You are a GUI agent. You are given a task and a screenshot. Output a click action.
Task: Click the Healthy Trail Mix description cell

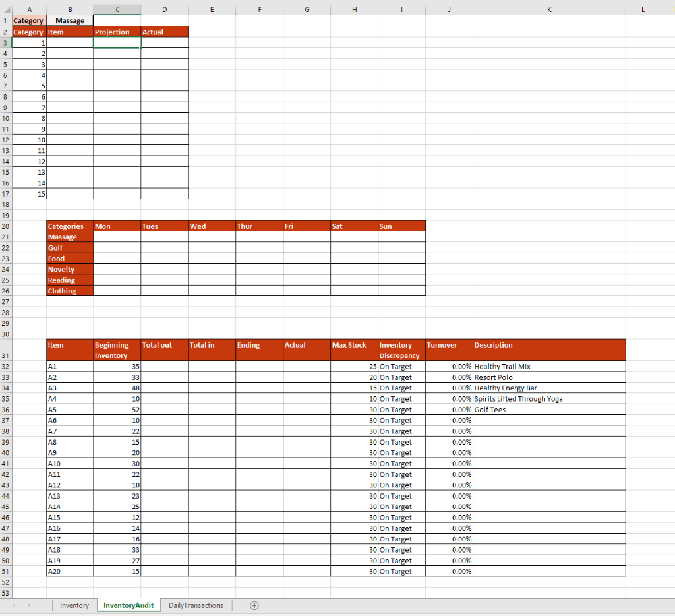(549, 366)
